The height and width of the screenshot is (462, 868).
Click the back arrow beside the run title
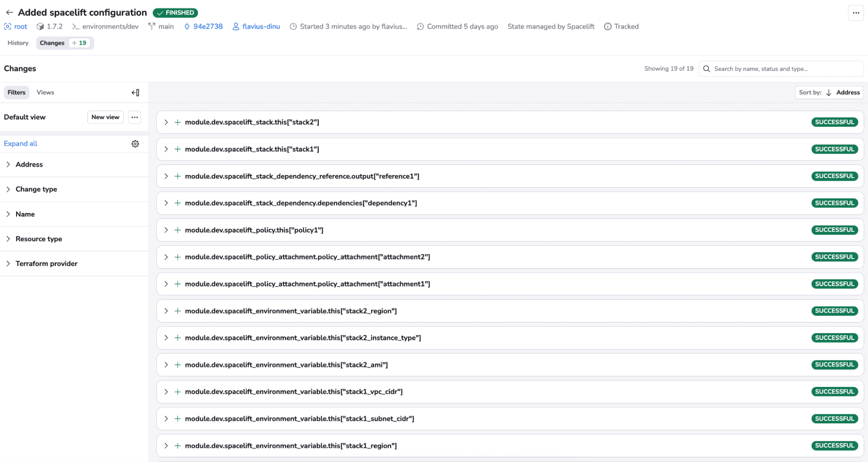coord(9,13)
